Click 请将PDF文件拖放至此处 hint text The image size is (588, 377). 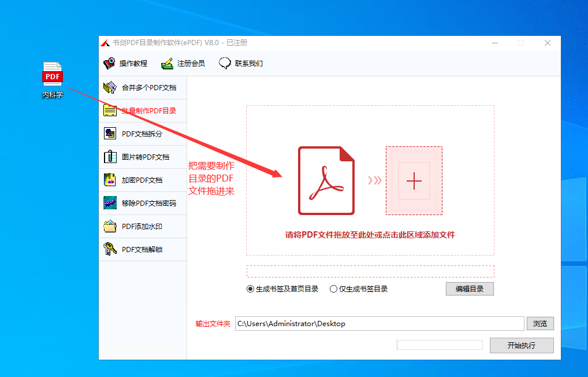coord(370,235)
